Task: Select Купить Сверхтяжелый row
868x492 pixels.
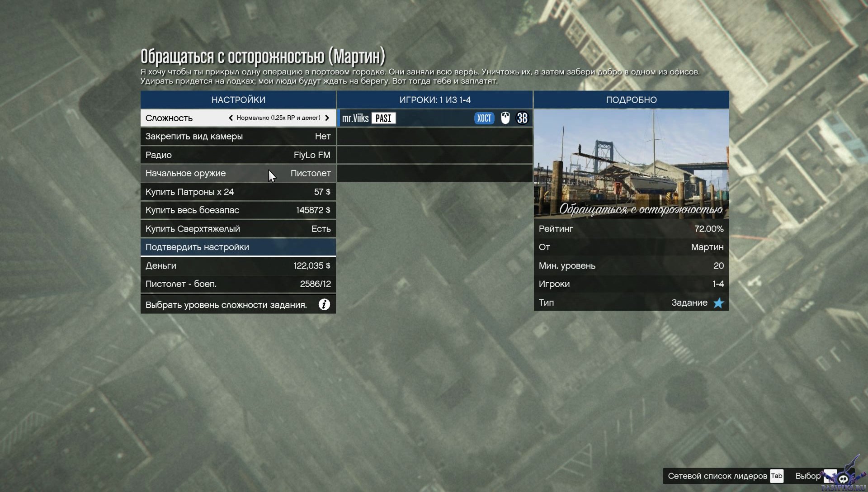Action: tap(238, 228)
